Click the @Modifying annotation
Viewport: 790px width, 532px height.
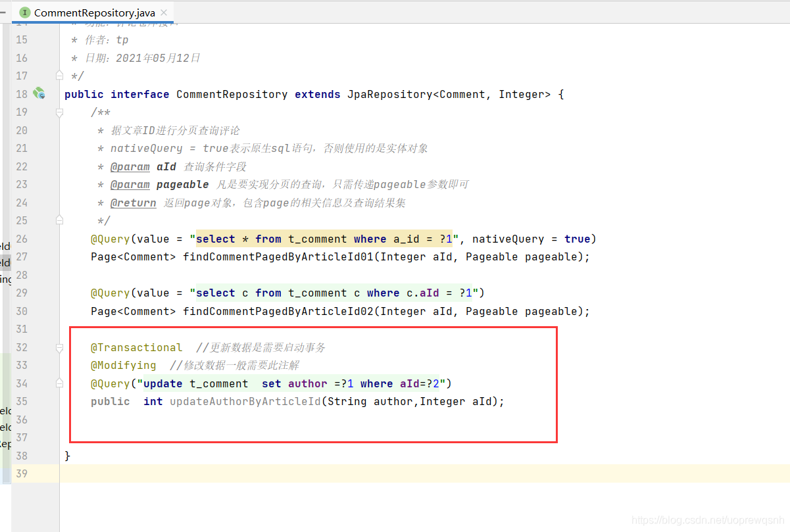[123, 365]
